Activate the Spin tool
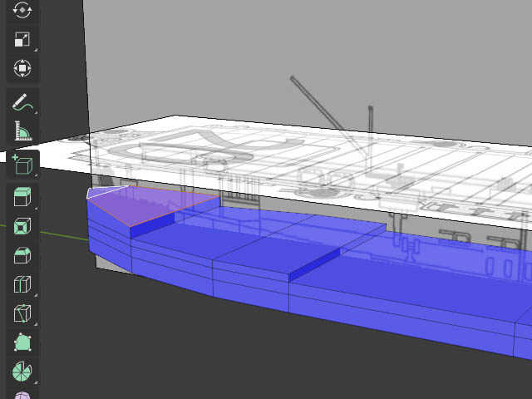532x399 pixels. tap(22, 372)
